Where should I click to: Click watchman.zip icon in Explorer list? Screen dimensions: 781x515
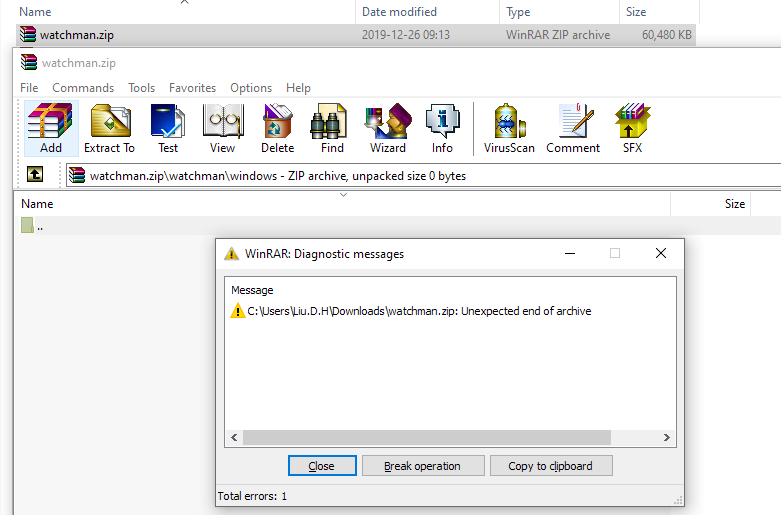28,34
